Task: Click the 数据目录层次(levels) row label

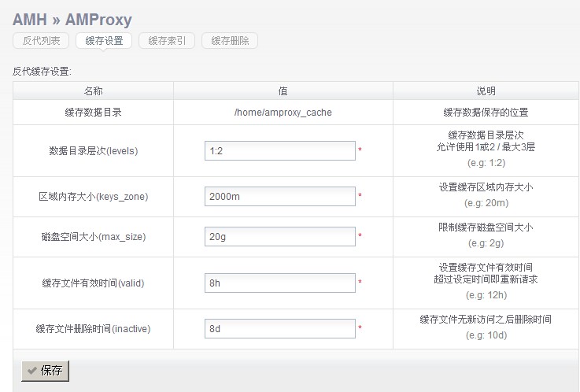Action: pyautogui.click(x=93, y=150)
